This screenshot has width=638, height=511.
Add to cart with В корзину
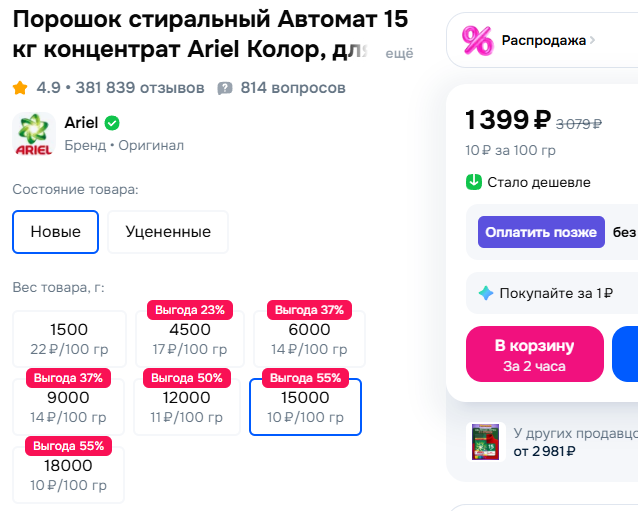pos(535,354)
